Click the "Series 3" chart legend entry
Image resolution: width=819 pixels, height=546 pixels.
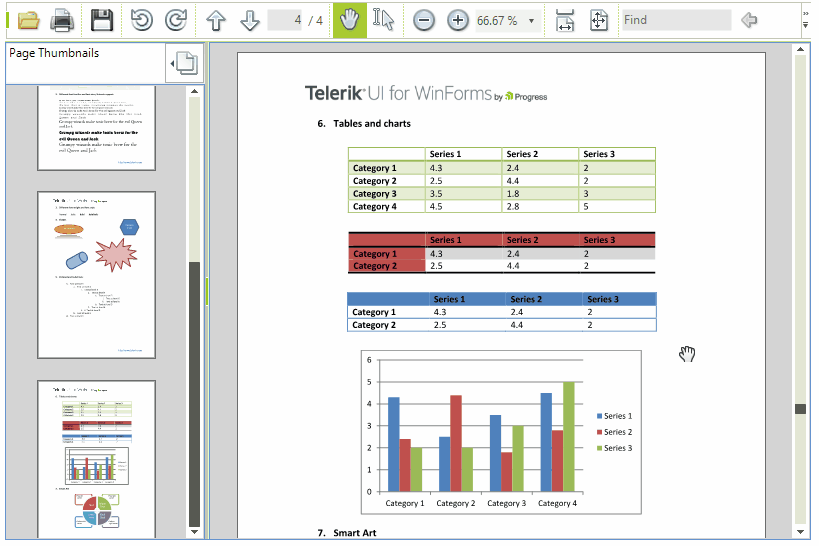614,448
